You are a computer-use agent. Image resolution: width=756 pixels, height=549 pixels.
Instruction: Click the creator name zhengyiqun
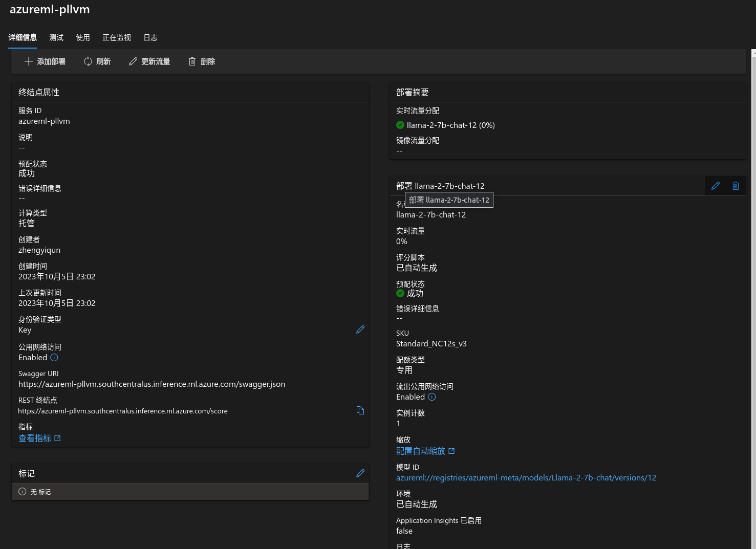(39, 250)
